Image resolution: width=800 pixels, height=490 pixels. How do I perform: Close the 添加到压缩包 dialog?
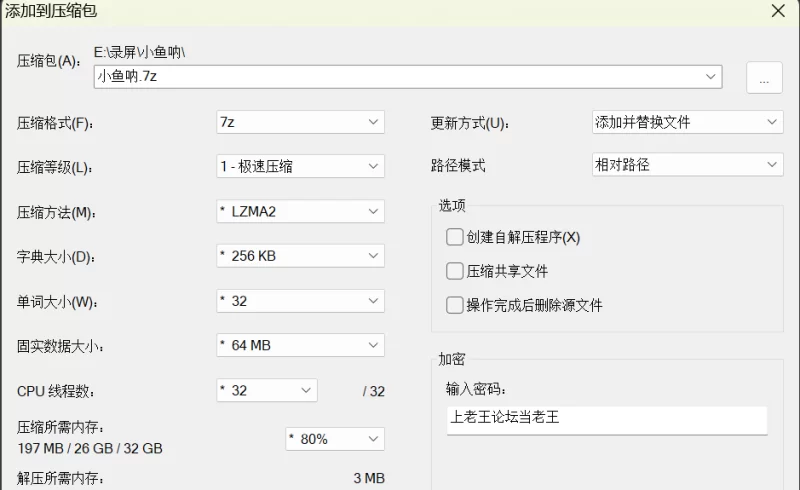click(x=777, y=11)
